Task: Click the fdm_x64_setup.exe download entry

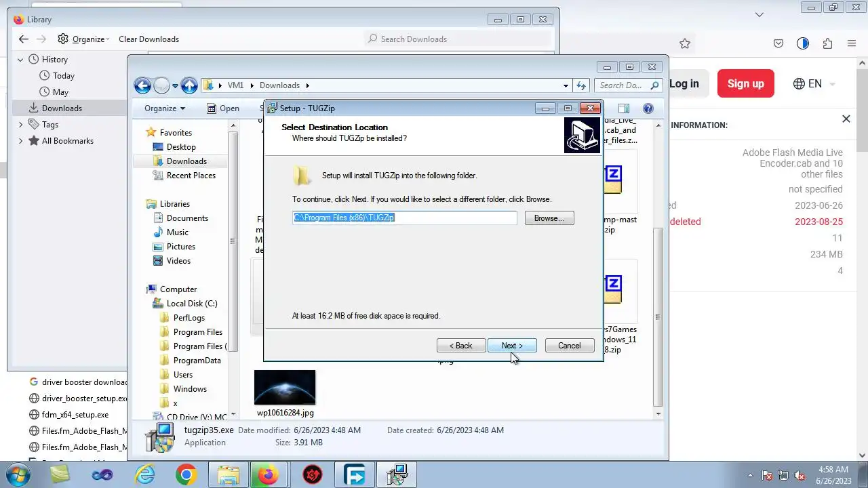Action: pos(75,415)
